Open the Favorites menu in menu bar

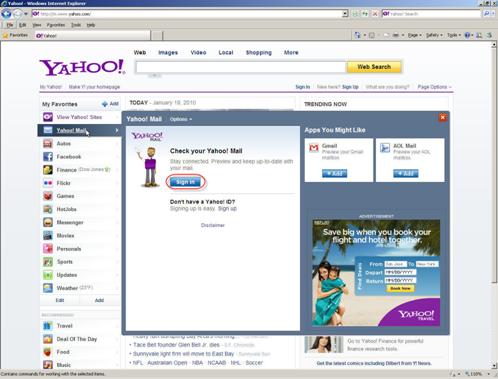(x=56, y=25)
